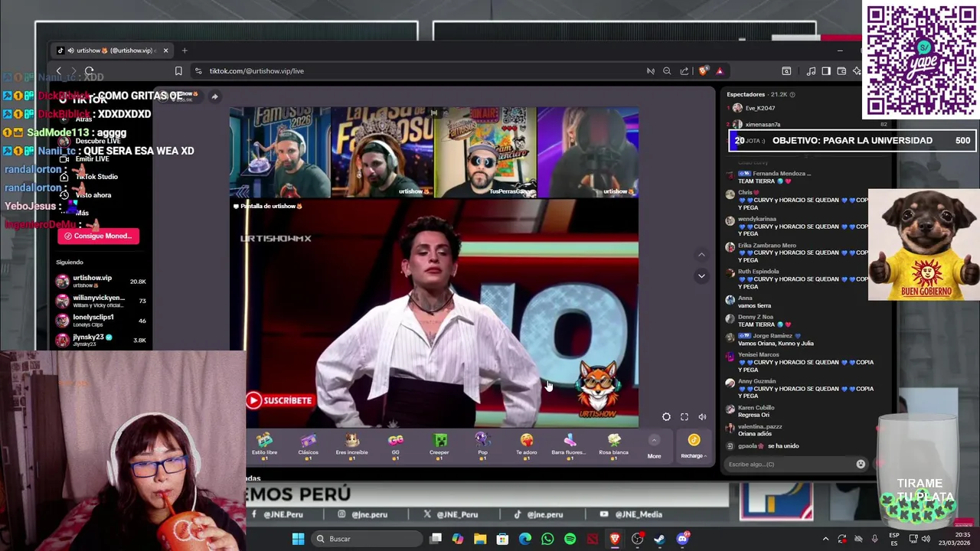The height and width of the screenshot is (551, 980).
Task: Send the Te adoro gift
Action: point(527,445)
